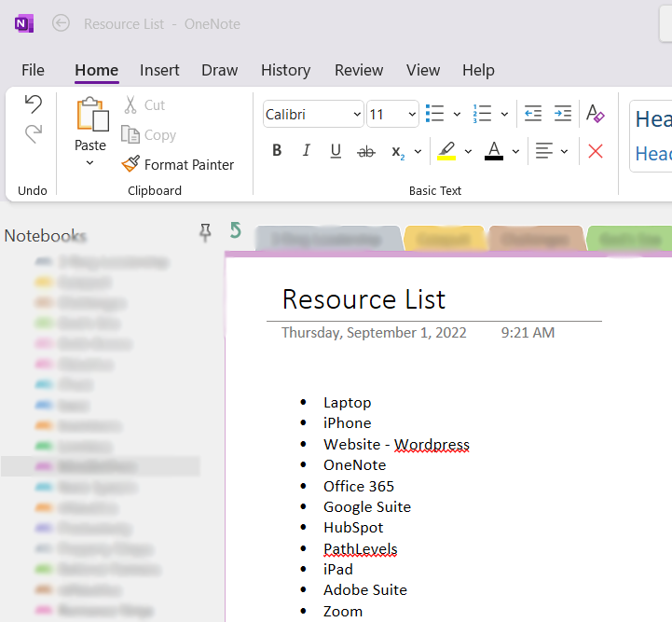This screenshot has width=672, height=622.
Task: Switch to the Insert tab
Action: coord(159,70)
